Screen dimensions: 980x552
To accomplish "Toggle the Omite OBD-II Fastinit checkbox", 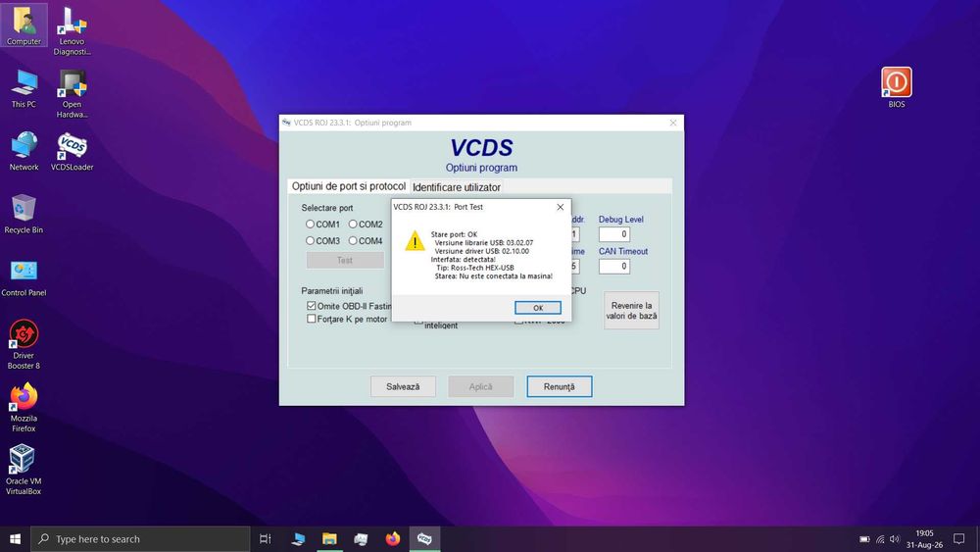I will [312, 306].
